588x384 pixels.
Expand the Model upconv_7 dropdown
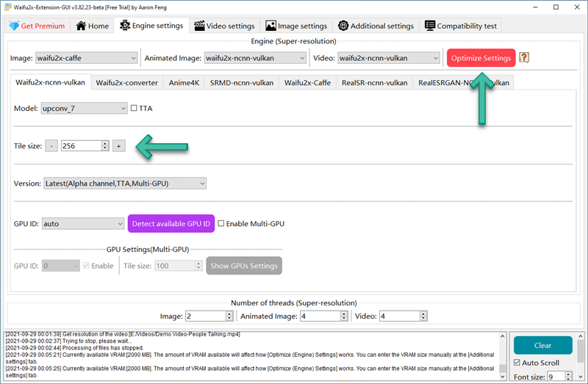click(85, 109)
